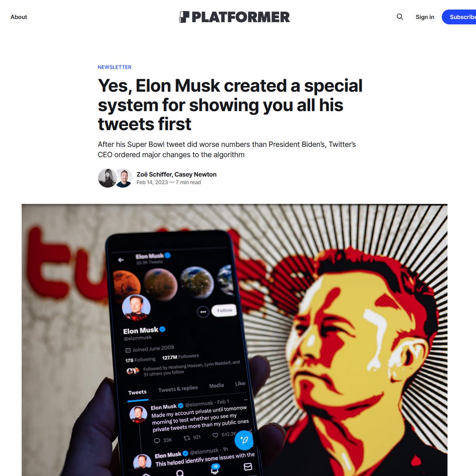Click the envelope messages icon on phone
Image resolution: width=476 pixels, height=476 pixels.
tap(248, 466)
